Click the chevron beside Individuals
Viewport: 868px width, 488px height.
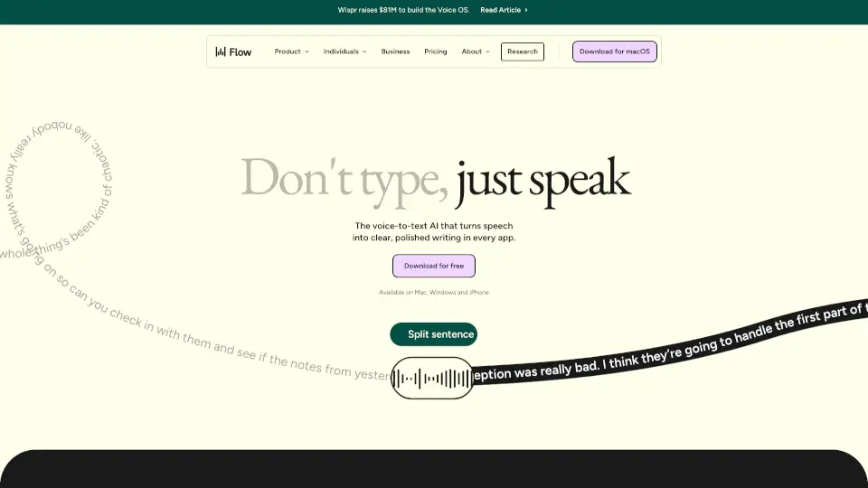364,52
